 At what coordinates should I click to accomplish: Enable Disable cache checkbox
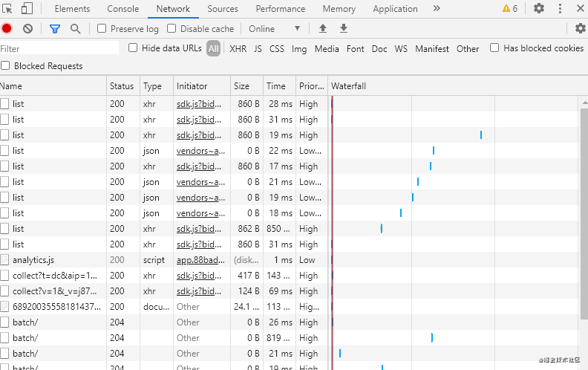click(x=171, y=28)
